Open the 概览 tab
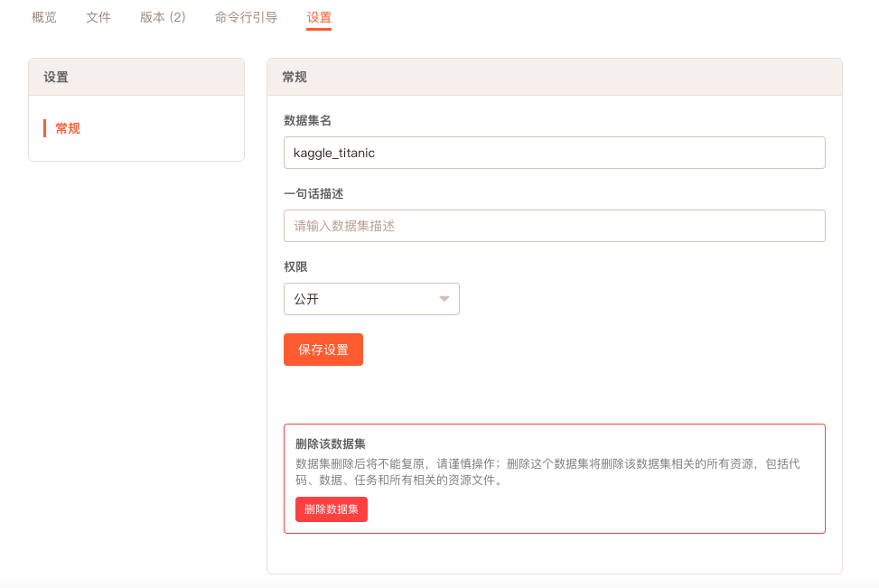This screenshot has width=879, height=588. pos(44,17)
